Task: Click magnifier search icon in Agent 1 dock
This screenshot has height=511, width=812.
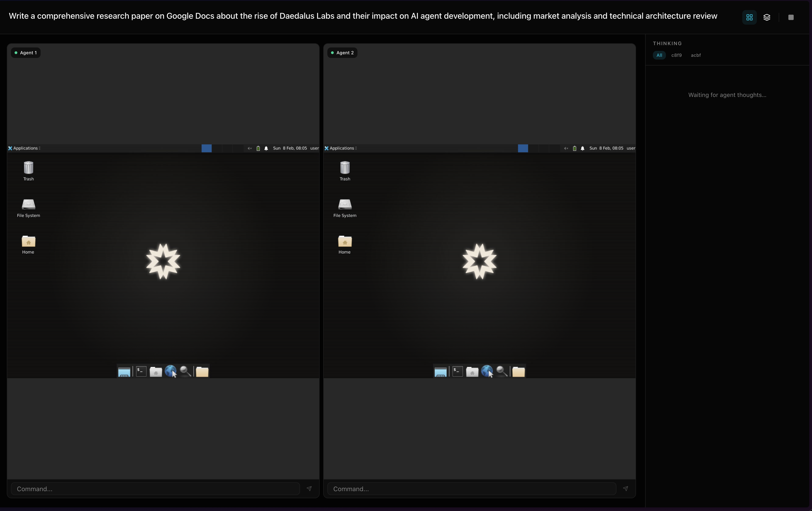Action: (185, 371)
